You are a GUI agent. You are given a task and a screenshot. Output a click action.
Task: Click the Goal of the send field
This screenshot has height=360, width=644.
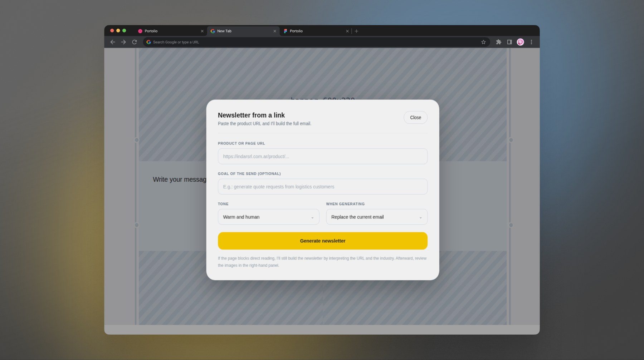322,187
